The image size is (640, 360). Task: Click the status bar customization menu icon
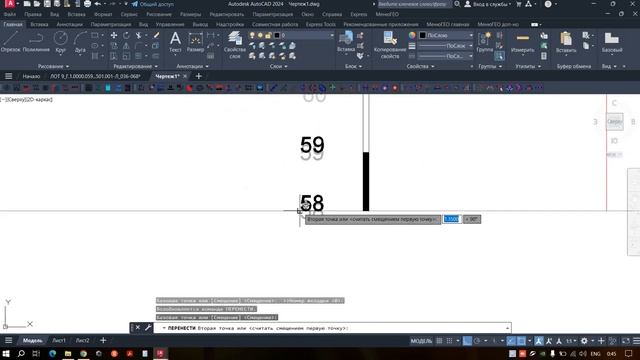[636, 341]
